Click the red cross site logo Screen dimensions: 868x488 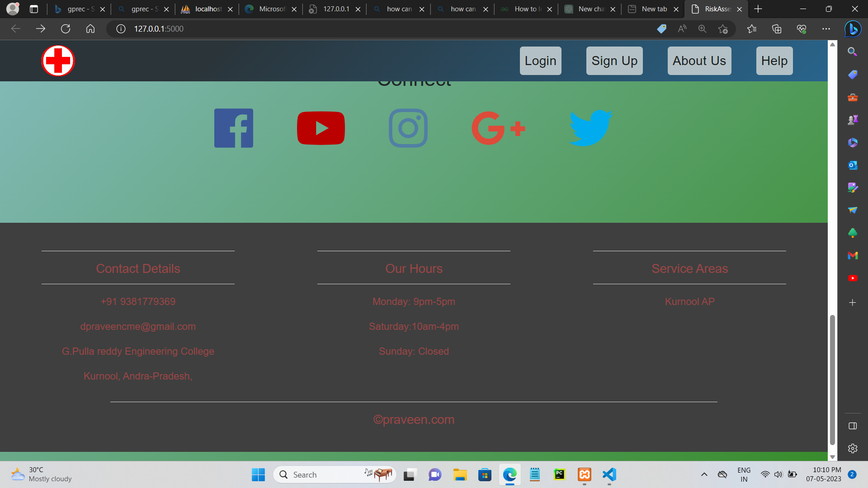(x=58, y=61)
